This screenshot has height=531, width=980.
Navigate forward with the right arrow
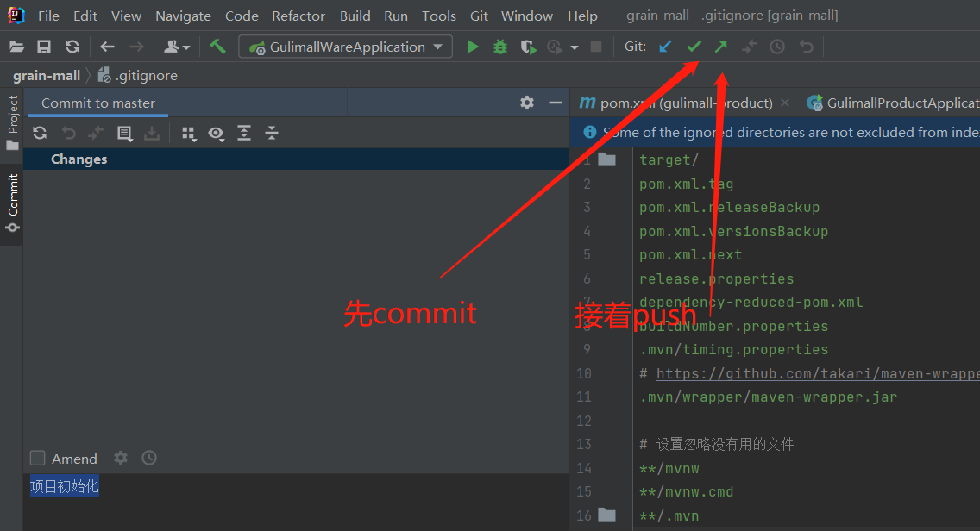[136, 47]
